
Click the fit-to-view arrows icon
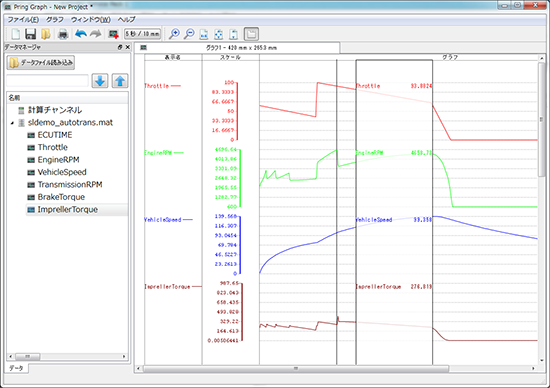(219, 34)
